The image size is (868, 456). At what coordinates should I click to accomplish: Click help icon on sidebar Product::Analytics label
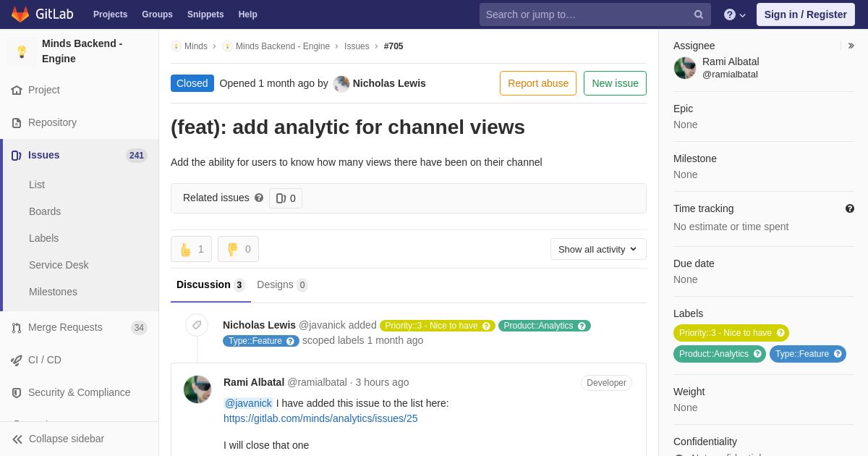tap(757, 354)
